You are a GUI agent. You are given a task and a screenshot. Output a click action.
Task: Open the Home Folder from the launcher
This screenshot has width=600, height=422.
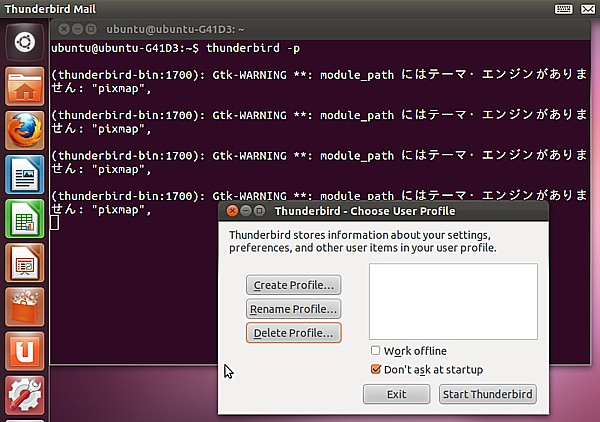[x=23, y=88]
